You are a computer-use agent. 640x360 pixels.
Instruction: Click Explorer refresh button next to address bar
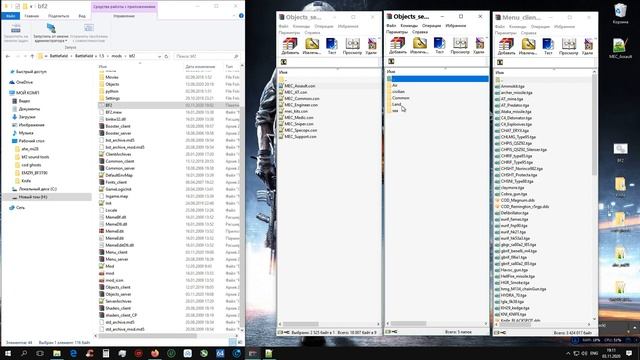[x=166, y=56]
